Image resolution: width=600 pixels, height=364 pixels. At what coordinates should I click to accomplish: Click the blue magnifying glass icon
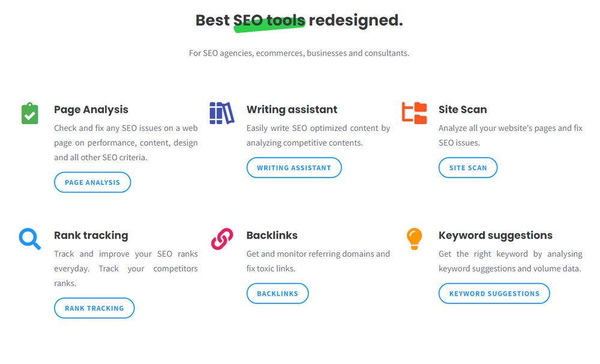point(30,239)
